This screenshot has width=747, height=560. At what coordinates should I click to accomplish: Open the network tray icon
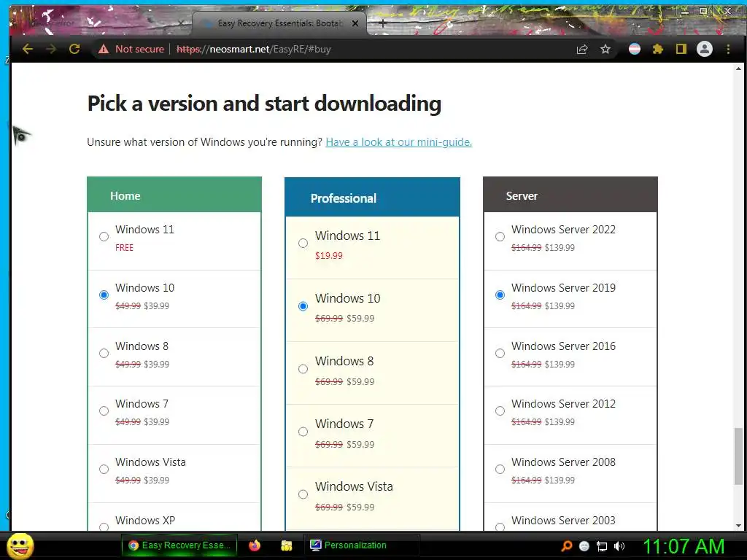coord(602,546)
